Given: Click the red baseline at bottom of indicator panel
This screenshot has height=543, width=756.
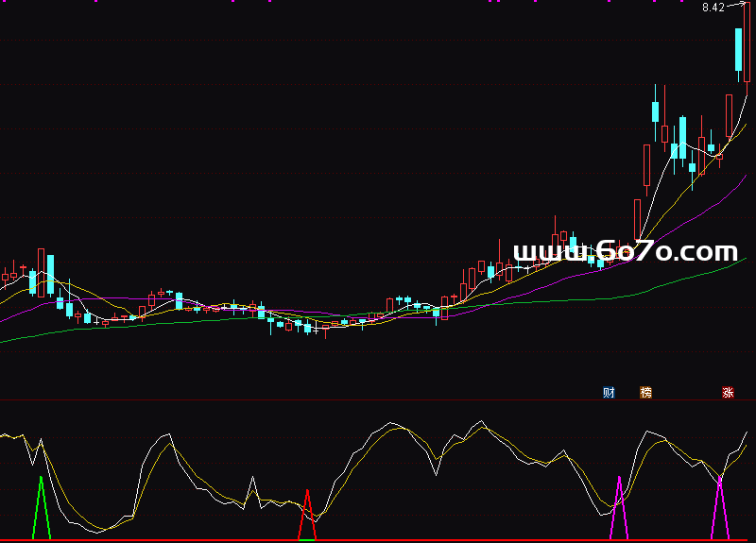Looking at the screenshot, I should (378, 540).
